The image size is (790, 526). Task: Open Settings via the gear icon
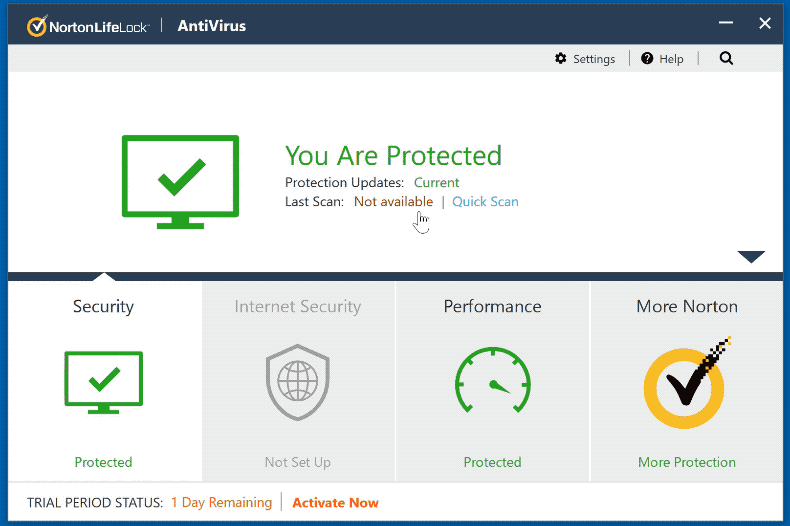tap(560, 58)
